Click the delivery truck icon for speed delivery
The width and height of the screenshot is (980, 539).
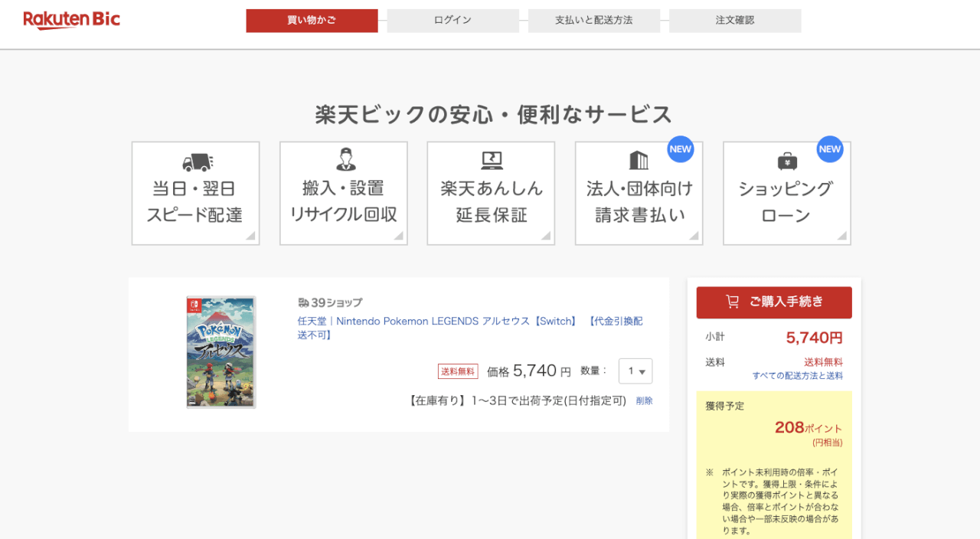[x=197, y=162]
